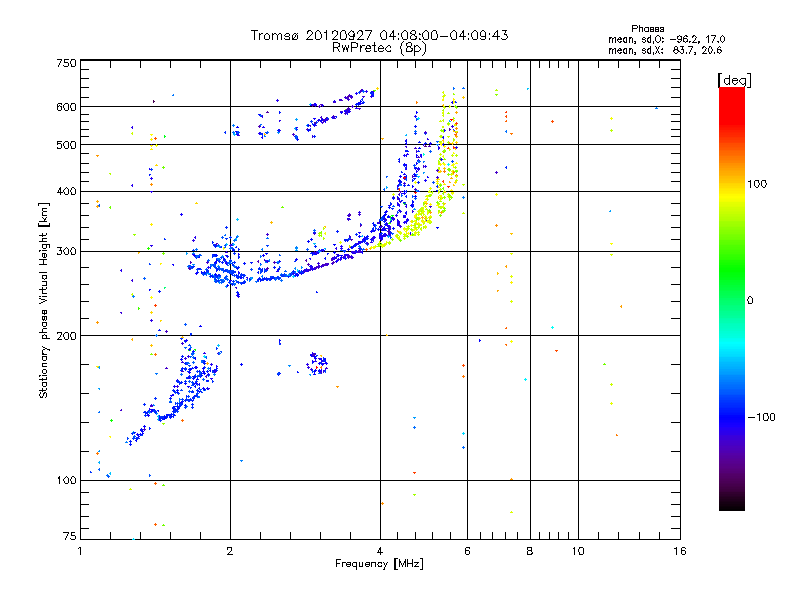
Task: Click the y-axis tick label '300'
Action: click(66, 251)
